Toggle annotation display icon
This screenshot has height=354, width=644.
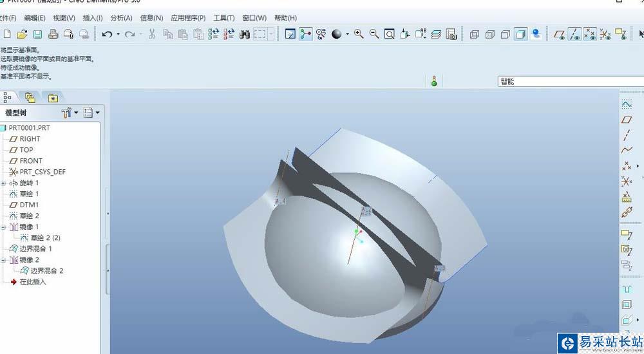click(621, 34)
